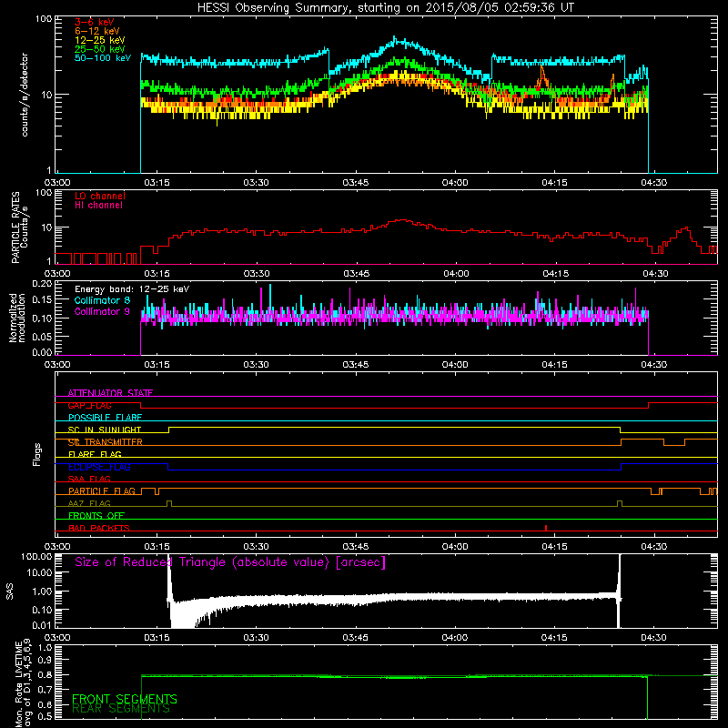Image resolution: width=728 pixels, height=728 pixels.
Task: Select the SAA_FLAG label
Action: click(89, 479)
